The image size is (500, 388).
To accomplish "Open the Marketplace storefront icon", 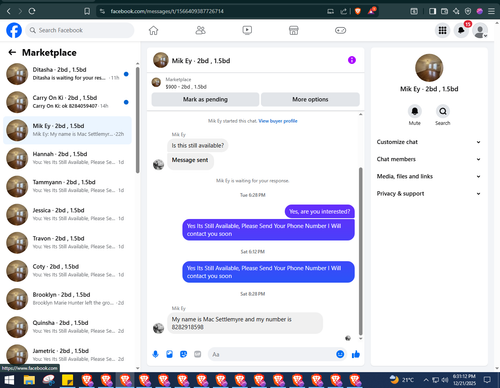I will tap(294, 30).
